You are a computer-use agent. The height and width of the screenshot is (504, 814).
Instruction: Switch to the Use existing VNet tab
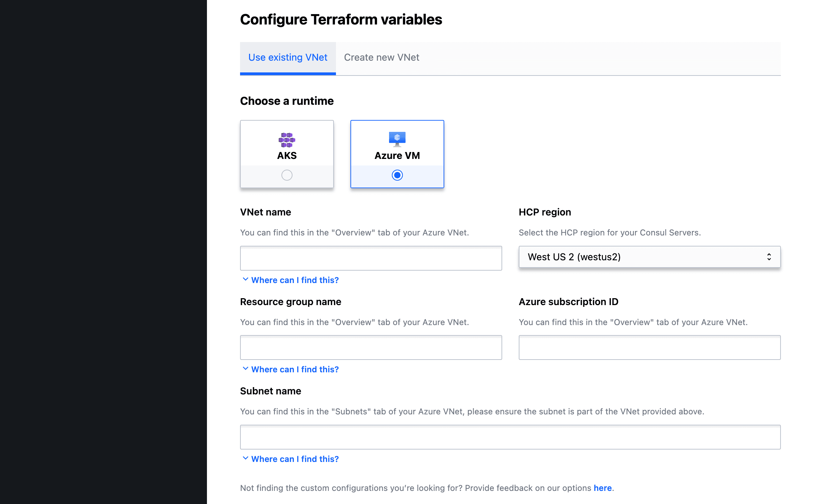288,57
